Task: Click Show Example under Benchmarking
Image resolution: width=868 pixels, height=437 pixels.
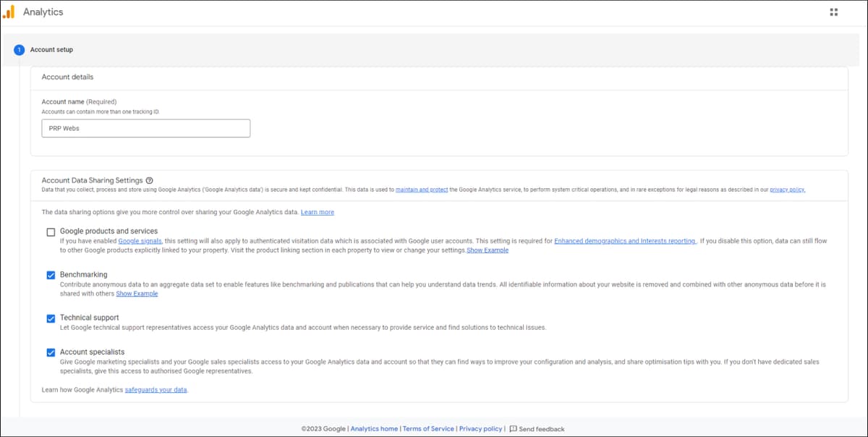Action: [x=137, y=294]
